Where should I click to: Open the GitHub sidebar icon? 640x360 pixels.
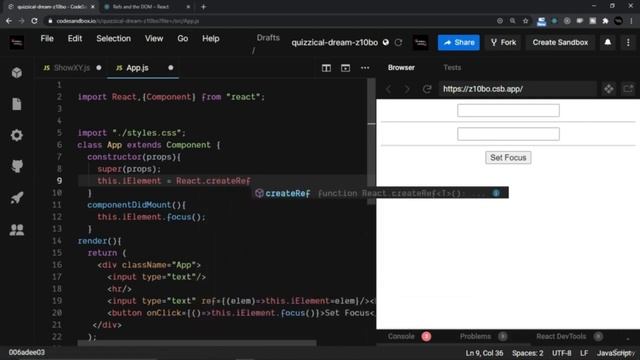pyautogui.click(x=17, y=166)
